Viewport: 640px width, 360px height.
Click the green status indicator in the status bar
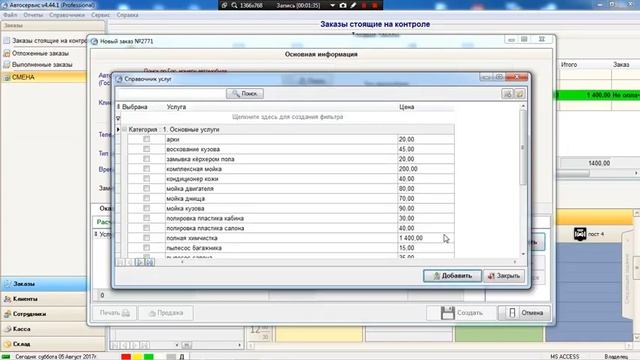tap(149, 357)
